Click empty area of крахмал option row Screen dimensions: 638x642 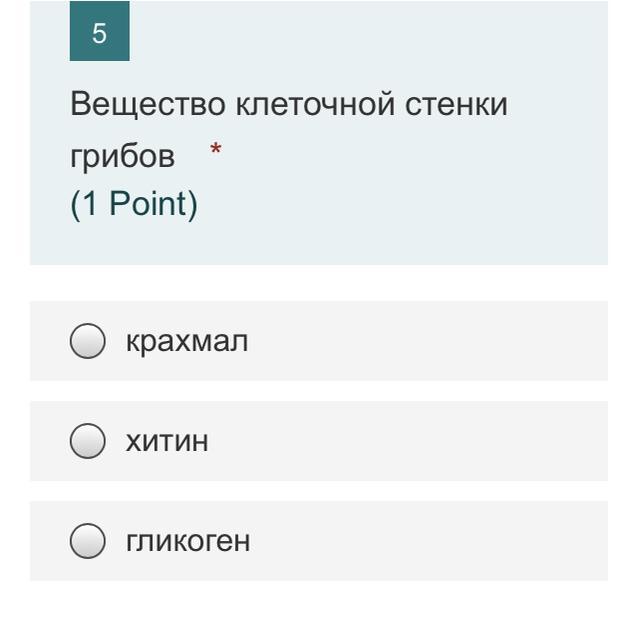[426, 341]
